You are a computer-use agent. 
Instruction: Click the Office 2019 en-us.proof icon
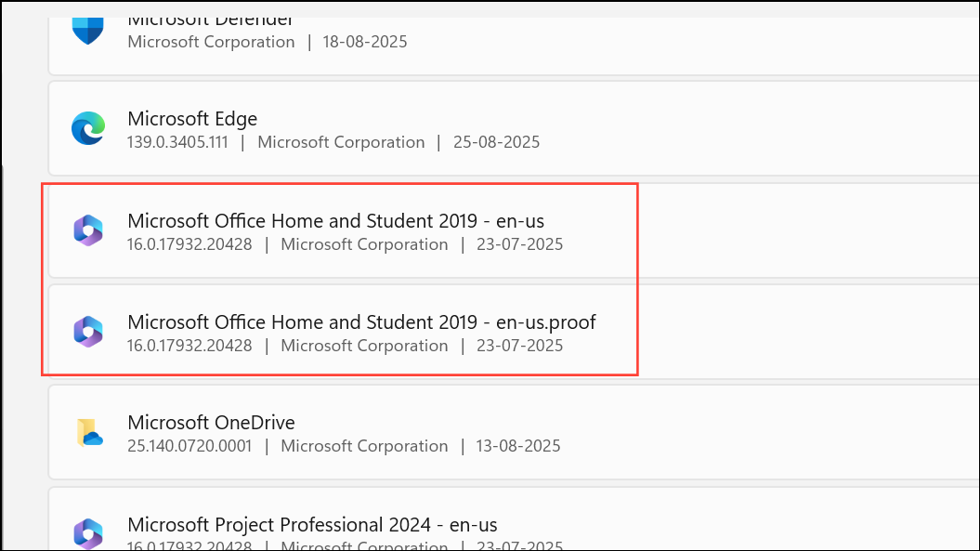click(x=88, y=332)
